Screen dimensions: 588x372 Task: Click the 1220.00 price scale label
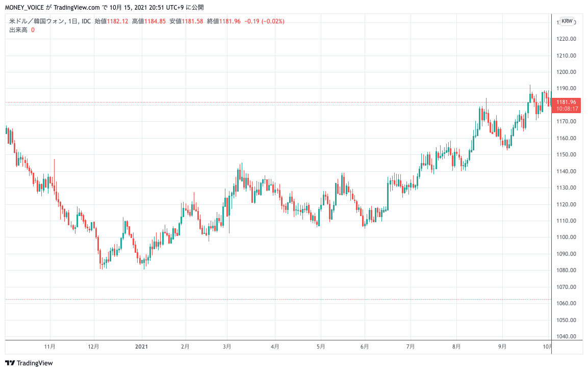tap(566, 39)
